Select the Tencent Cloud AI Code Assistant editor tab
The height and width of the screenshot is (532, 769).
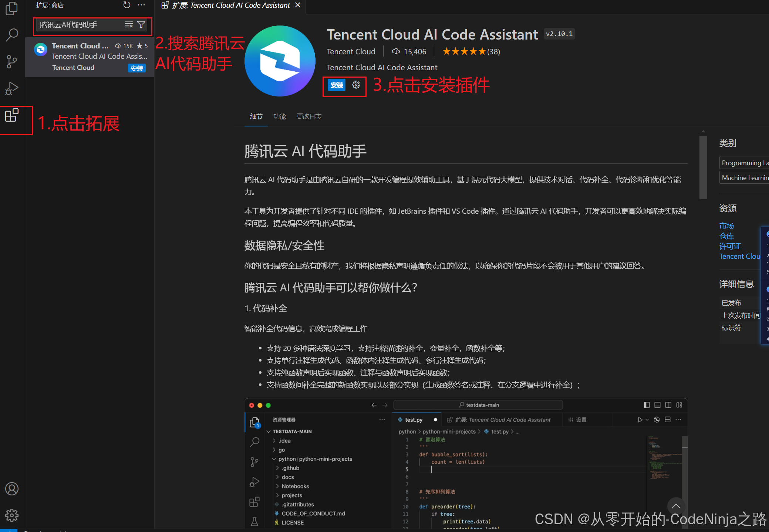(x=230, y=5)
